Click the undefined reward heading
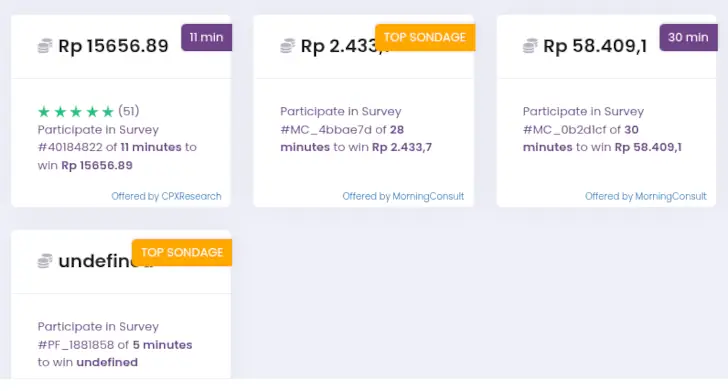This screenshot has height=391, width=728. [x=95, y=261]
